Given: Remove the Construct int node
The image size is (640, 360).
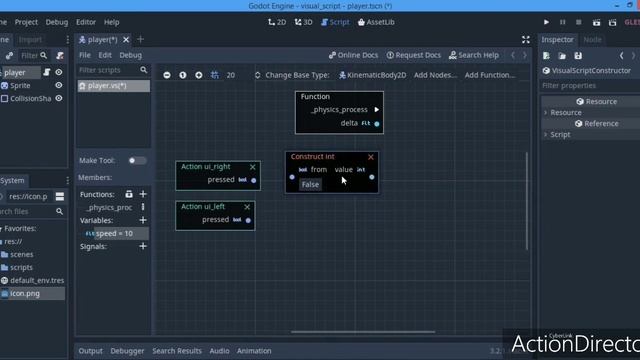Looking at the screenshot, I should pyautogui.click(x=371, y=157).
